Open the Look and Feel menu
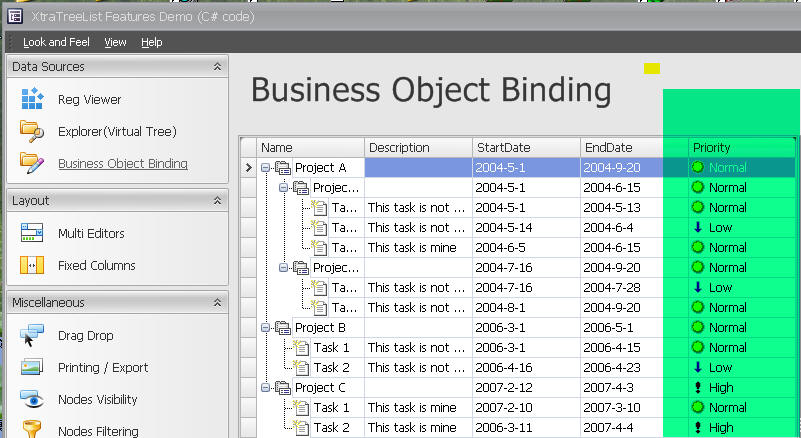 click(x=56, y=42)
